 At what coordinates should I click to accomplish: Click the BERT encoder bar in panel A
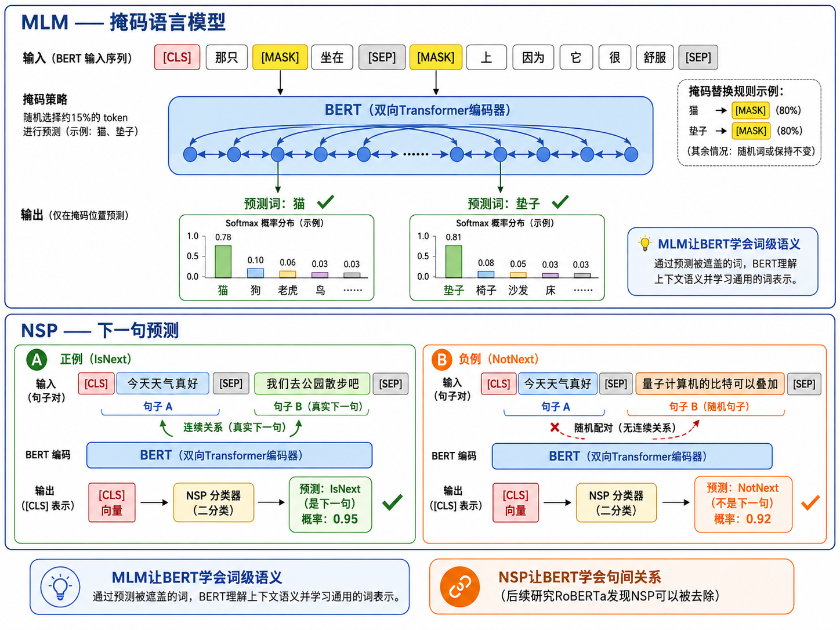coord(229,455)
